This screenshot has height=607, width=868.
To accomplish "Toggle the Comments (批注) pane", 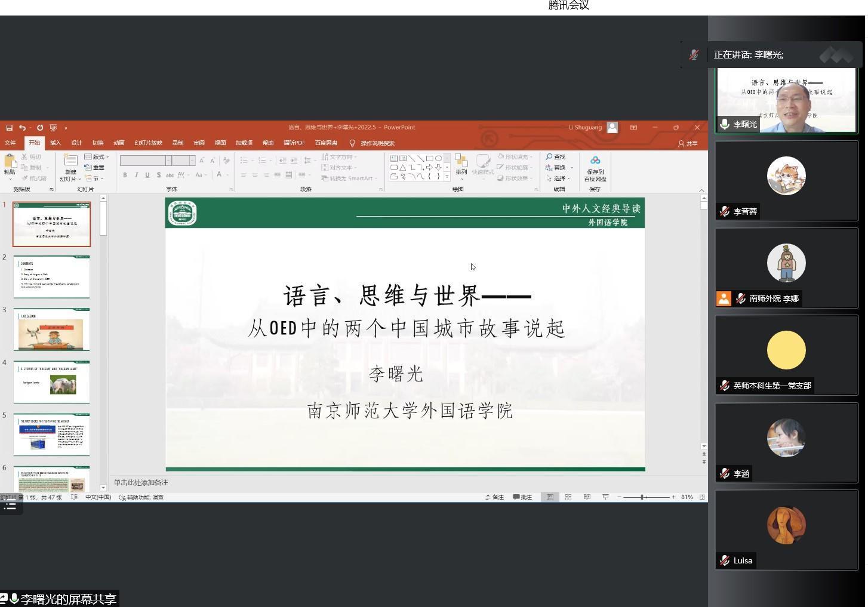I will [522, 497].
